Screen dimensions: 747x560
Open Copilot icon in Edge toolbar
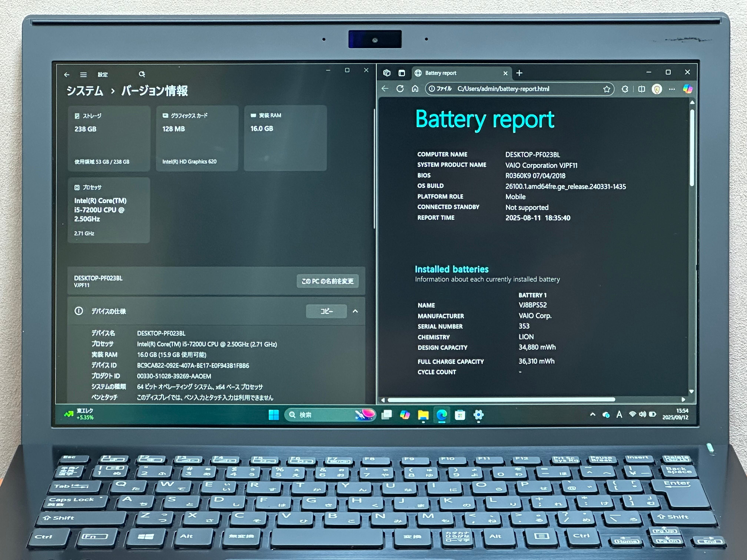pyautogui.click(x=688, y=89)
